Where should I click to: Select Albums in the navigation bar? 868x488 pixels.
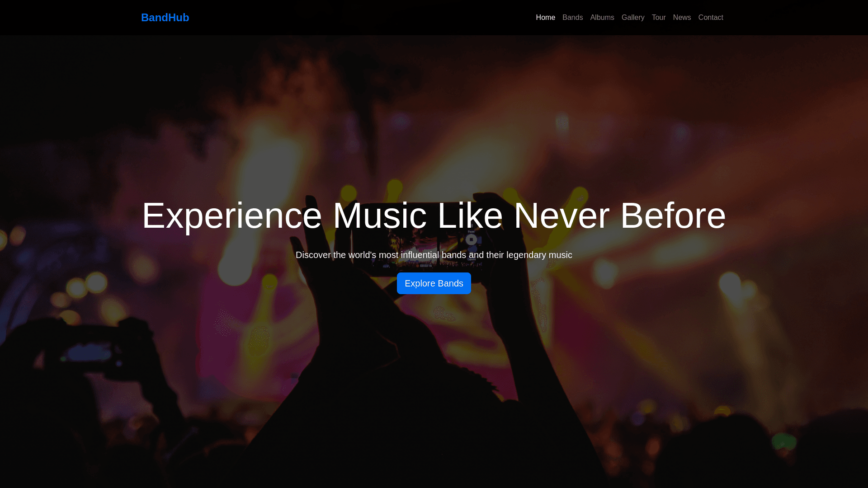602,18
